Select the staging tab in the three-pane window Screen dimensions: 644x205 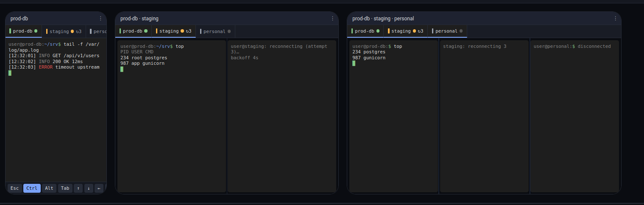pos(406,31)
